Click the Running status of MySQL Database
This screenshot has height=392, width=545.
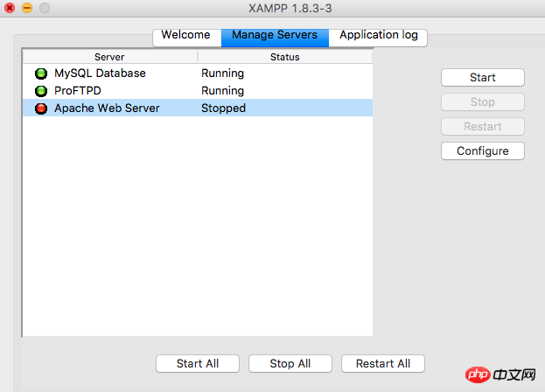pyautogui.click(x=222, y=73)
